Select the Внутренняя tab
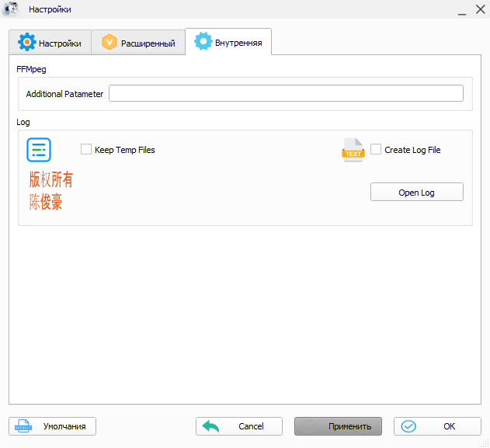Image resolution: width=490 pixels, height=448 pixels. click(228, 42)
